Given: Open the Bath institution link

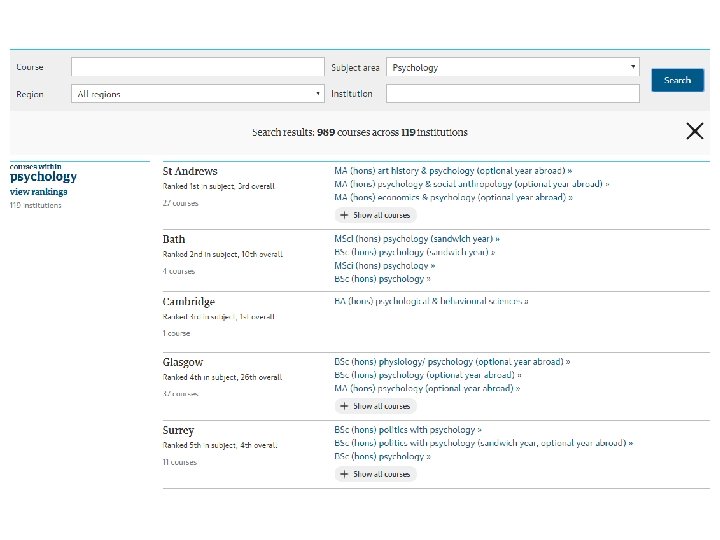Looking at the screenshot, I should [174, 239].
